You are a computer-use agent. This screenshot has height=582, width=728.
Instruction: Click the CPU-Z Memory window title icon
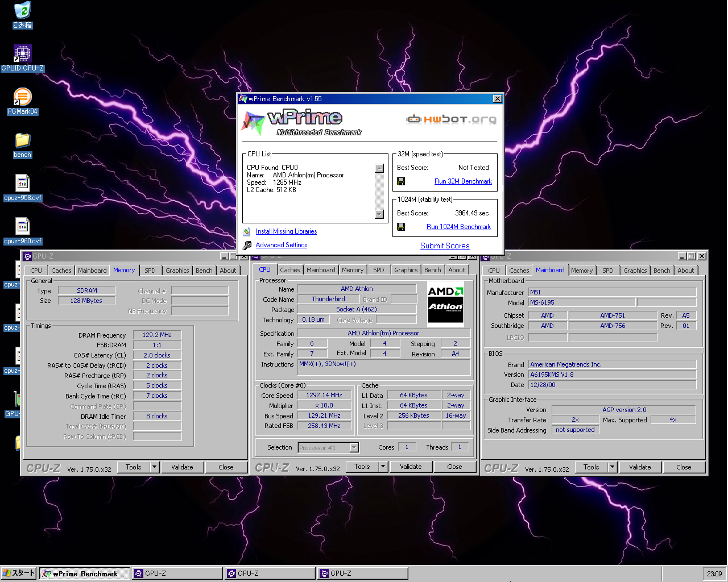[x=27, y=256]
